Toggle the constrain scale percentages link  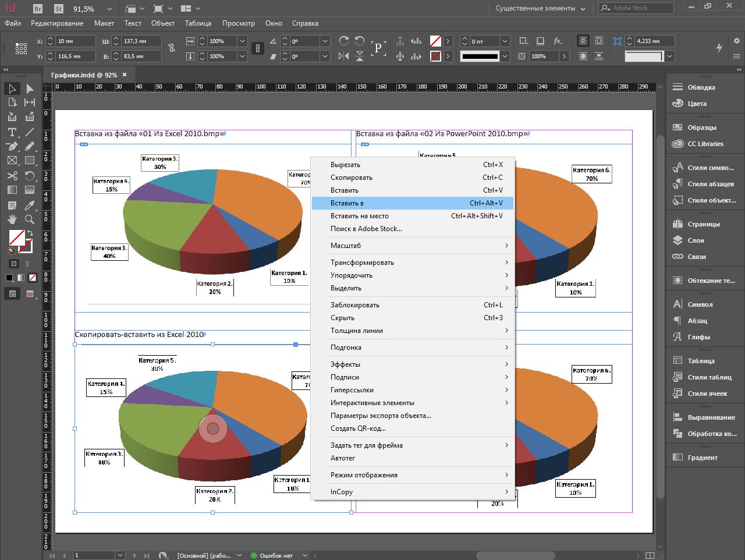click(x=257, y=48)
